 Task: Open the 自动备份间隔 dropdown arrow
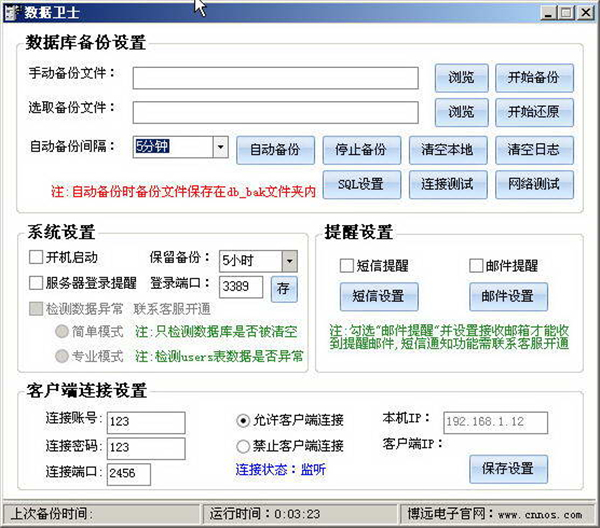coord(220,147)
